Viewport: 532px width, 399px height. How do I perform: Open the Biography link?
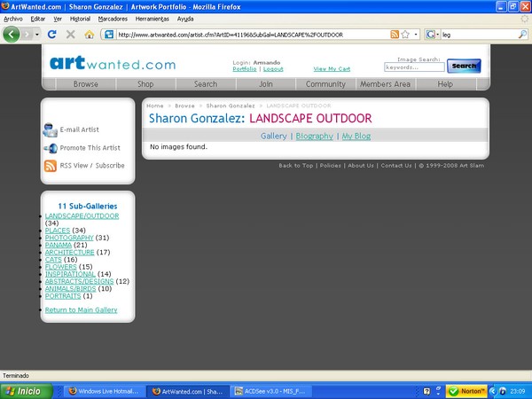(x=315, y=136)
